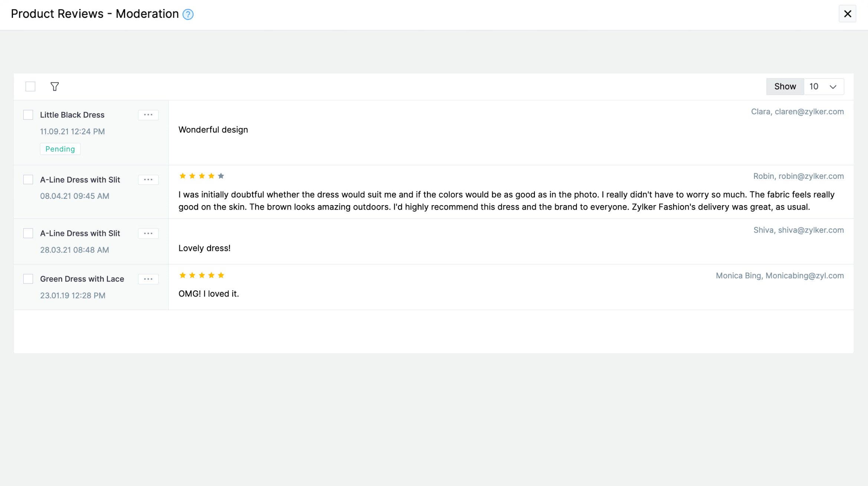Click the Show label button
The height and width of the screenshot is (486, 868).
(x=785, y=86)
